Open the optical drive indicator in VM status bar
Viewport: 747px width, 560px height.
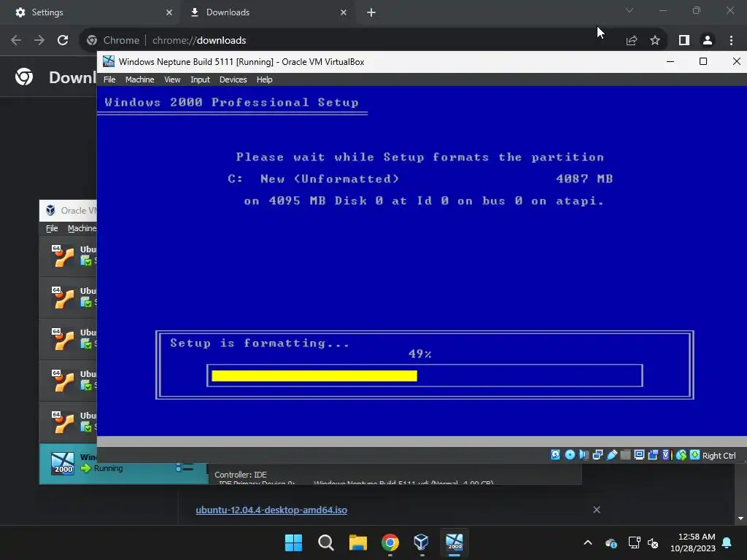point(570,455)
